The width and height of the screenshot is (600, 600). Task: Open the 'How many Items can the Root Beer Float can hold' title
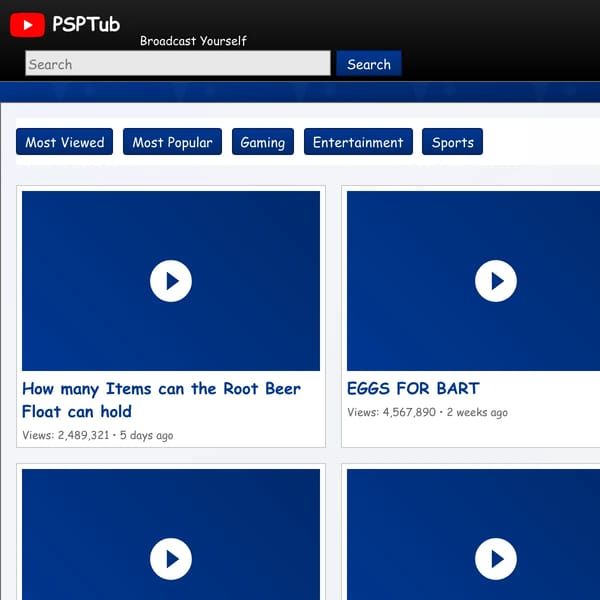click(x=161, y=400)
